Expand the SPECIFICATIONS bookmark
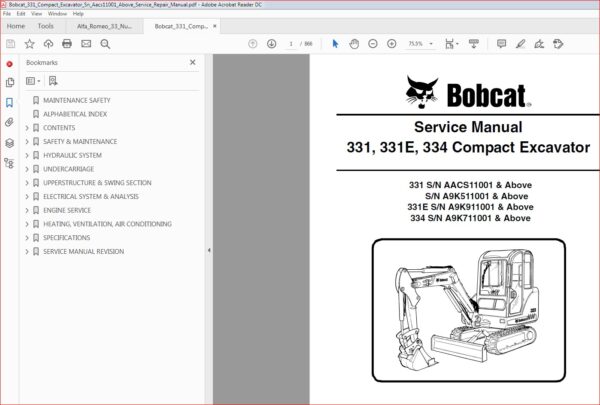 27,238
